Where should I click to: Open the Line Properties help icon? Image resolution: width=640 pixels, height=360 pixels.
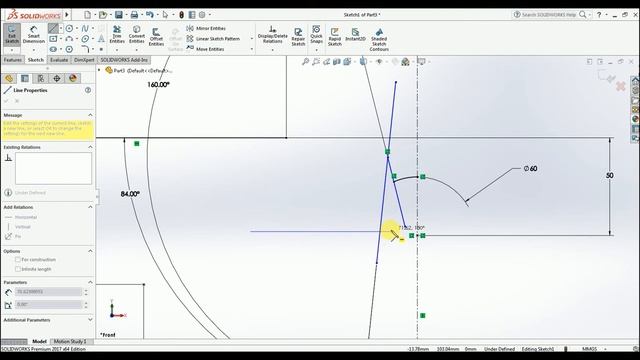(88, 90)
